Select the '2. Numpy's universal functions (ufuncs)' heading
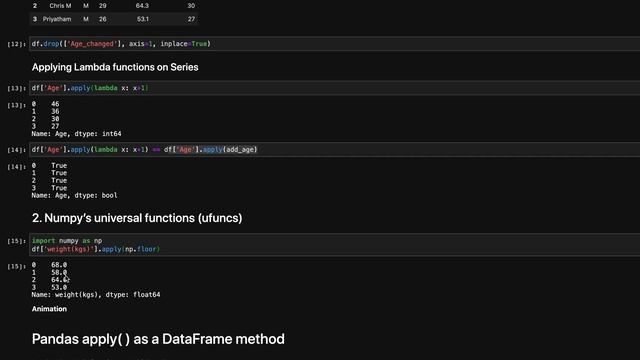640x360 pixels. click(x=137, y=218)
